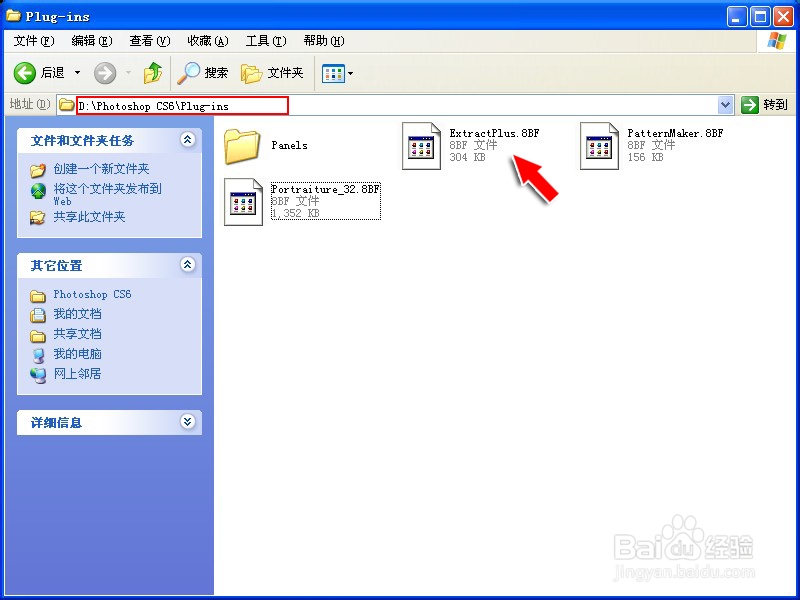Click 共享此文件夹 link
The image size is (800, 600).
click(x=89, y=217)
